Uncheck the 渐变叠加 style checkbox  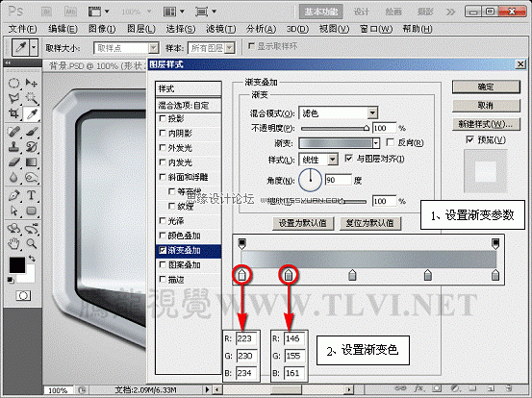point(163,250)
